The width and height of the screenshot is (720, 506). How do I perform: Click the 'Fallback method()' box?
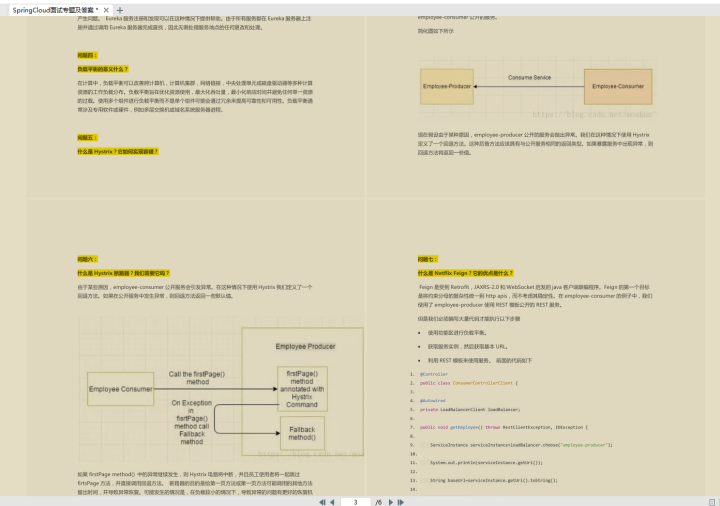point(302,433)
